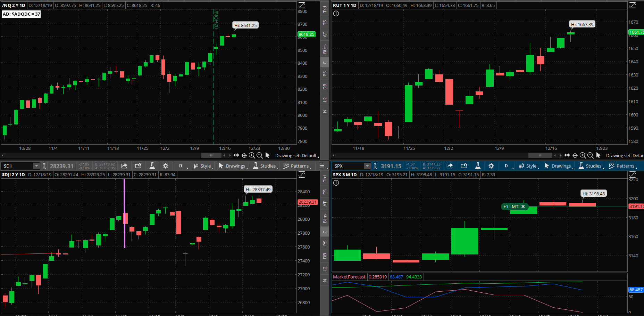
Task: Cancel the +1 LMT order with its X
Action: coord(523,206)
